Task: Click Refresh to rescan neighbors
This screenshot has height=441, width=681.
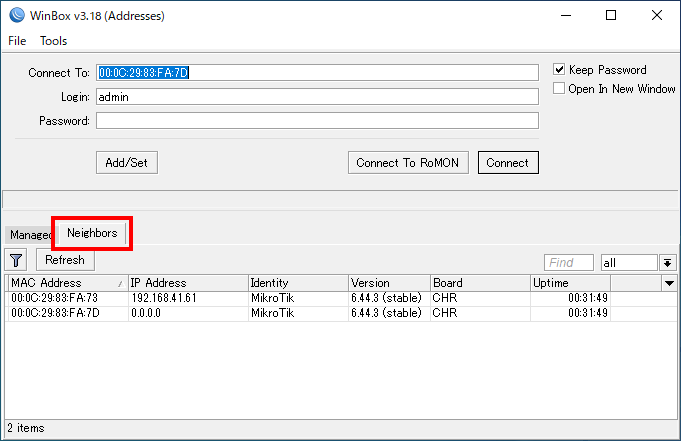Action: tap(65, 260)
